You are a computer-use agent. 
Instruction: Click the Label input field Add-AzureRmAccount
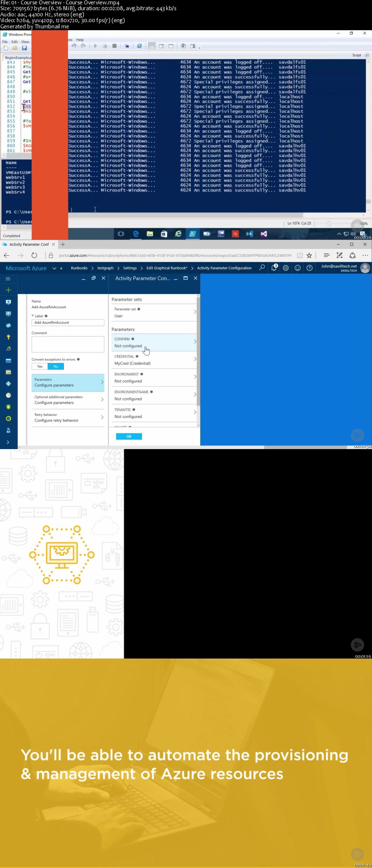[68, 323]
